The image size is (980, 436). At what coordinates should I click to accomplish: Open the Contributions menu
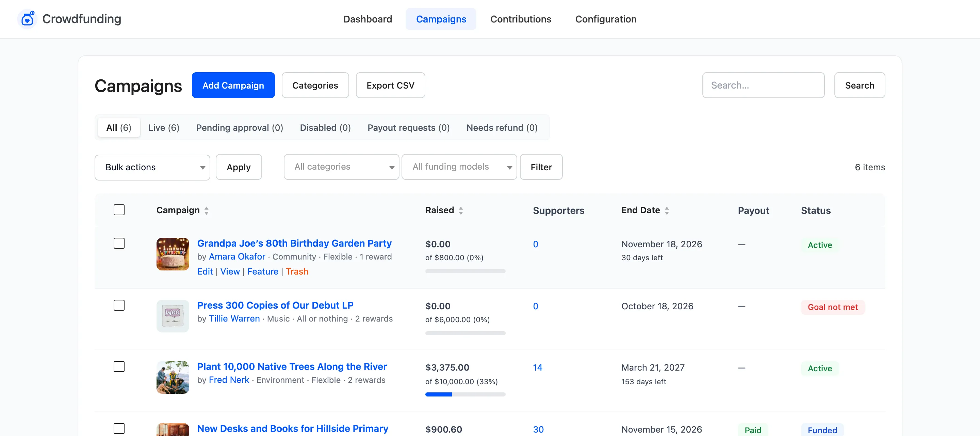click(520, 19)
